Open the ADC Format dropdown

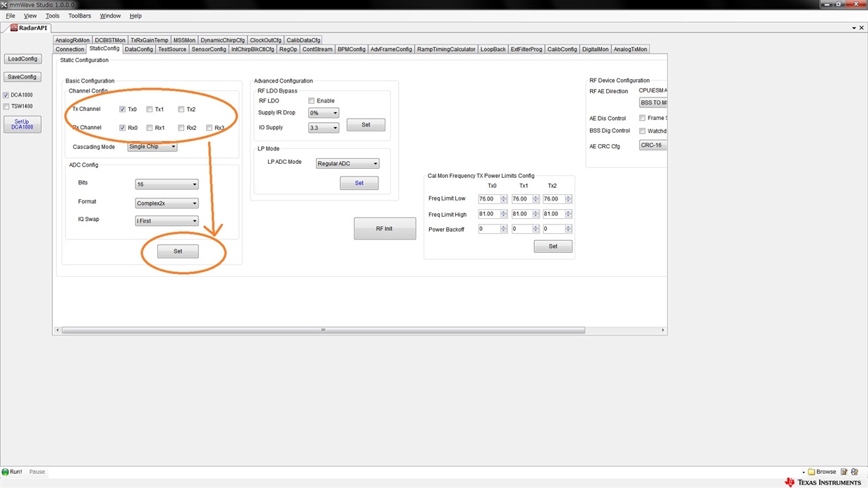[x=167, y=203]
